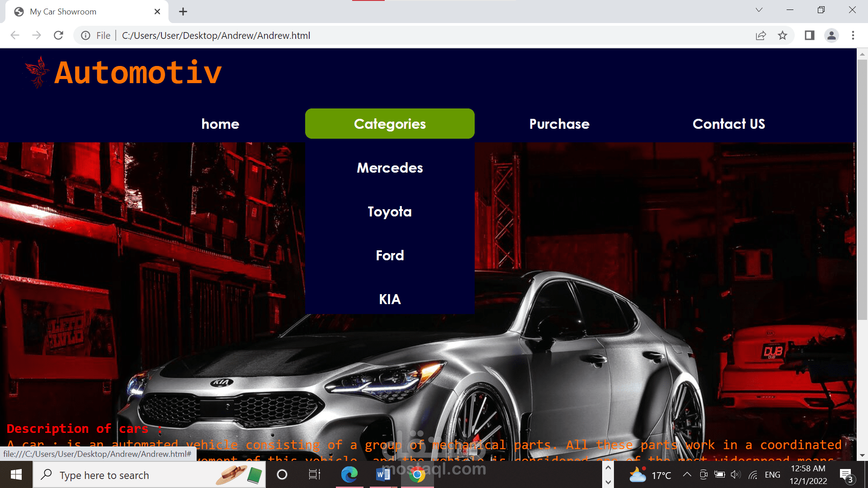
Task: Select the My Car Showroom tab
Action: coord(87,12)
